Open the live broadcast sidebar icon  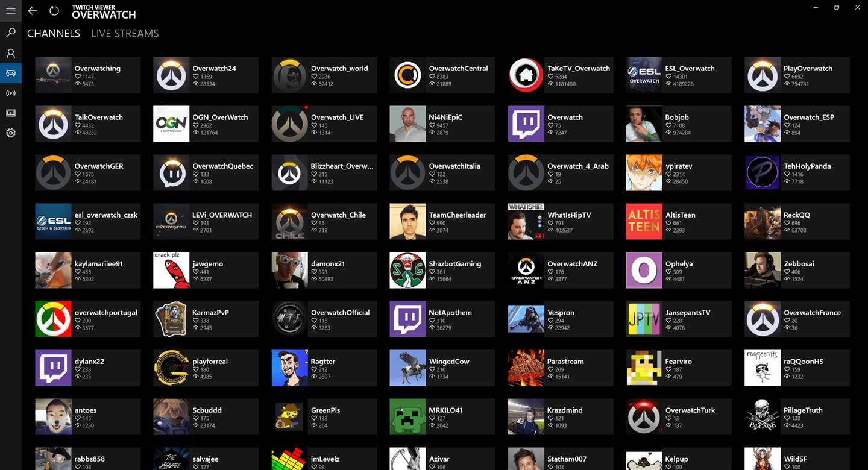tap(11, 93)
